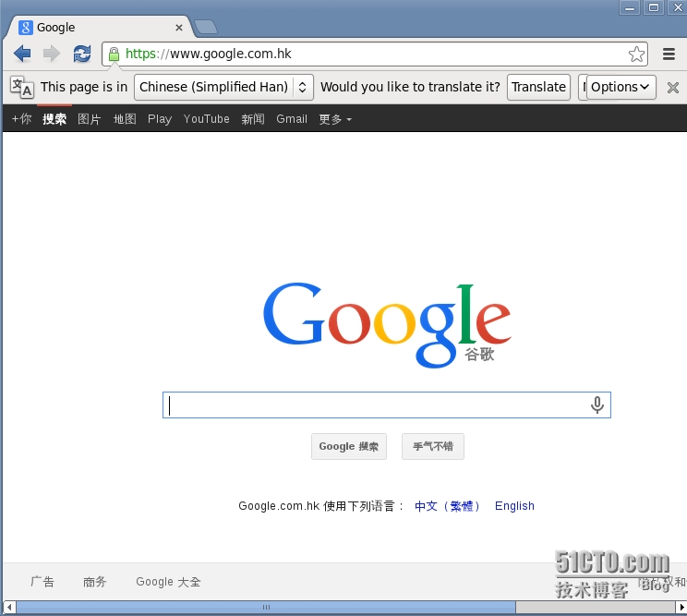Image resolution: width=687 pixels, height=616 pixels.
Task: Reload the page with the refresh icon
Action: (x=82, y=54)
